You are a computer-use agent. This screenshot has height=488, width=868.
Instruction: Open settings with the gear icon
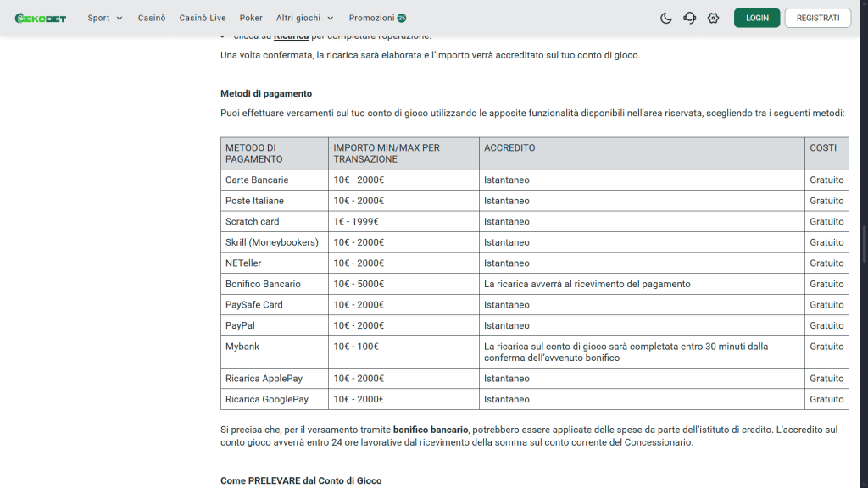(713, 18)
